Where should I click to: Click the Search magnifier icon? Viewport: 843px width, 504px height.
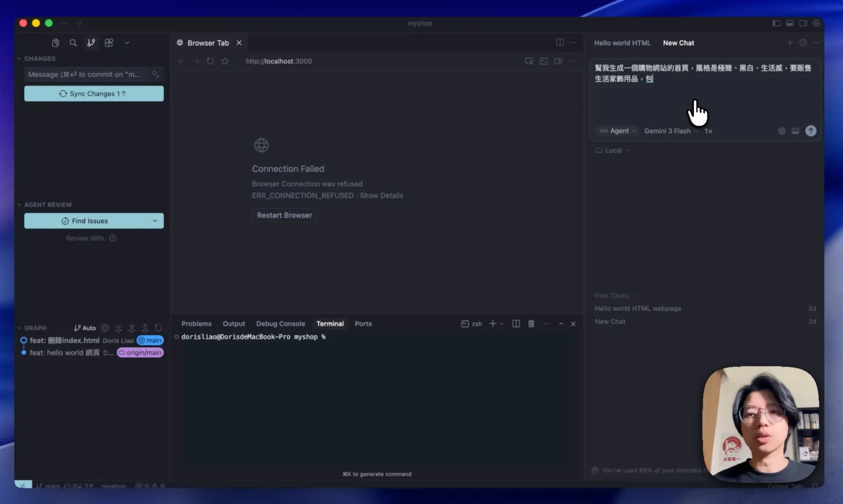73,43
